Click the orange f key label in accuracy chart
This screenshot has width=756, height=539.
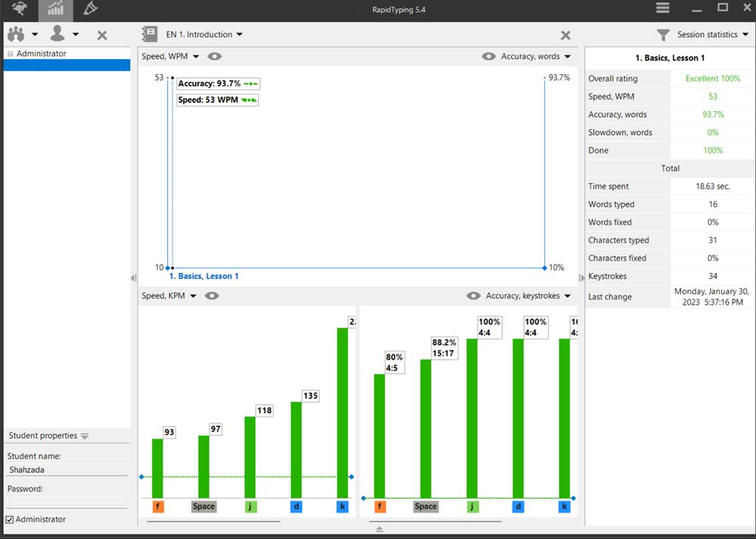pos(380,506)
